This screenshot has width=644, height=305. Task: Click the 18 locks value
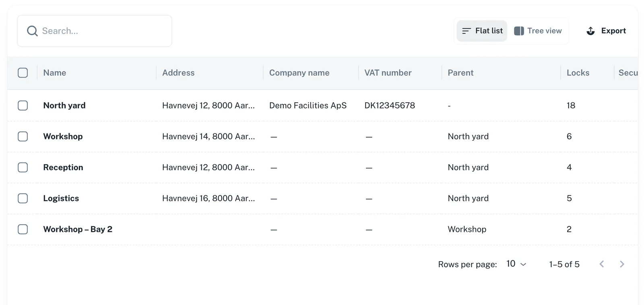(x=571, y=105)
